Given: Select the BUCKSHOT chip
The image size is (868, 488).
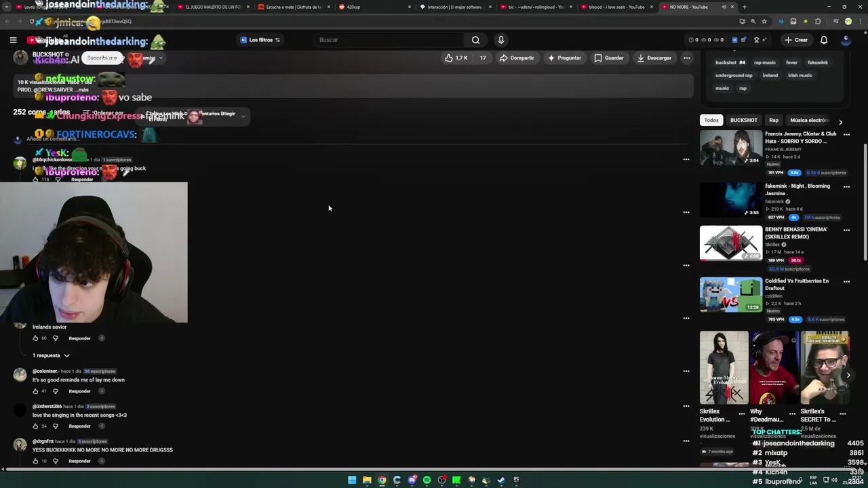Looking at the screenshot, I should (x=743, y=120).
